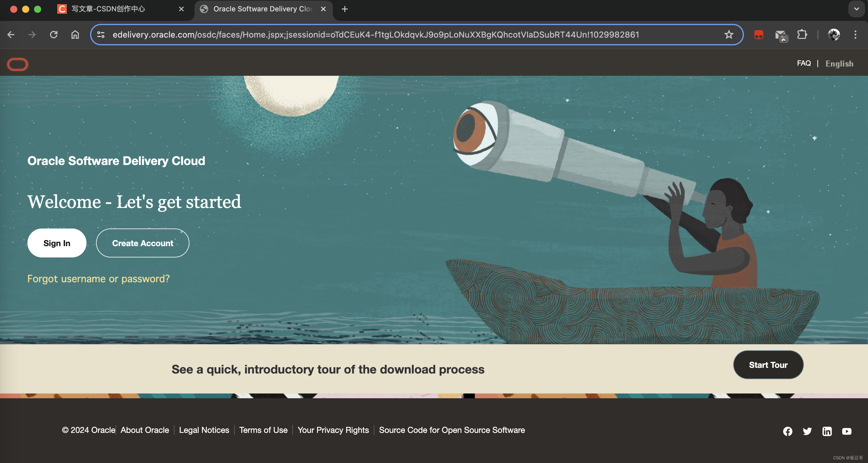Go back with the browser back arrow
The width and height of the screenshot is (868, 463).
(x=11, y=35)
